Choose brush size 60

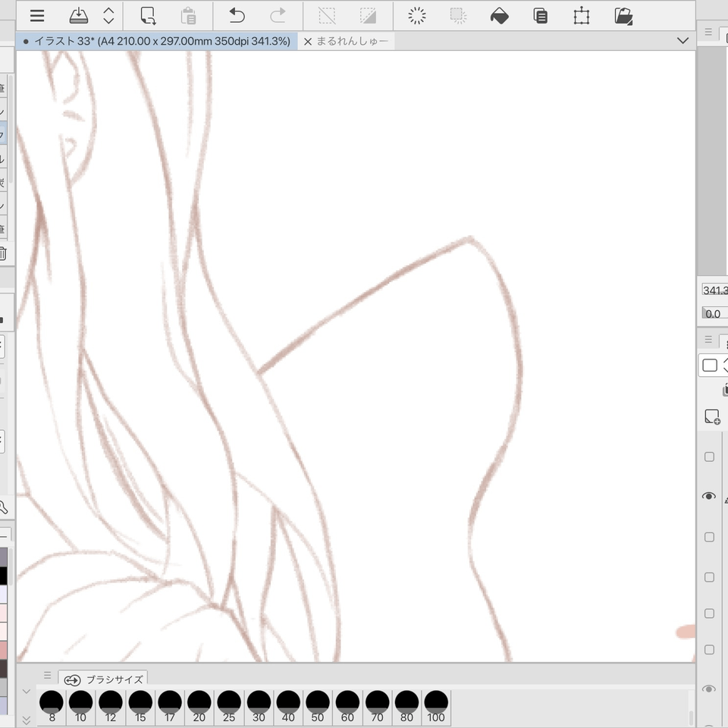pyautogui.click(x=347, y=707)
